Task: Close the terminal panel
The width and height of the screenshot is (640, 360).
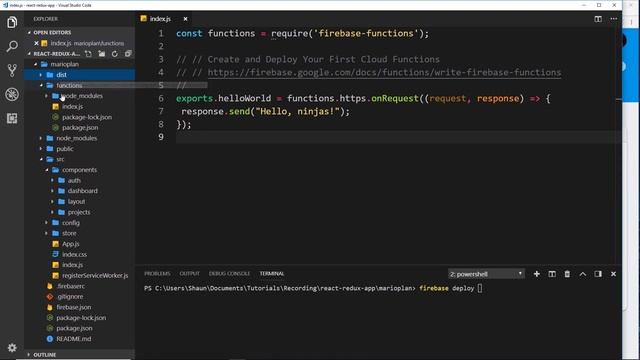Action: [613, 274]
